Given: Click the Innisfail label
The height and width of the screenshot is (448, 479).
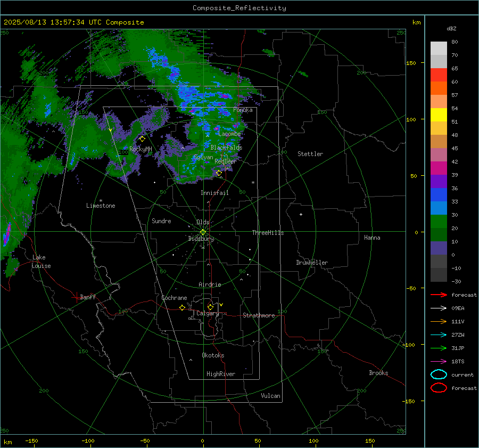Looking at the screenshot, I should pyautogui.click(x=214, y=193).
